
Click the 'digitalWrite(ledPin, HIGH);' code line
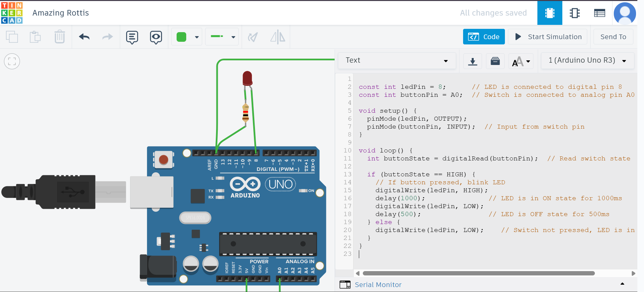pos(432,190)
